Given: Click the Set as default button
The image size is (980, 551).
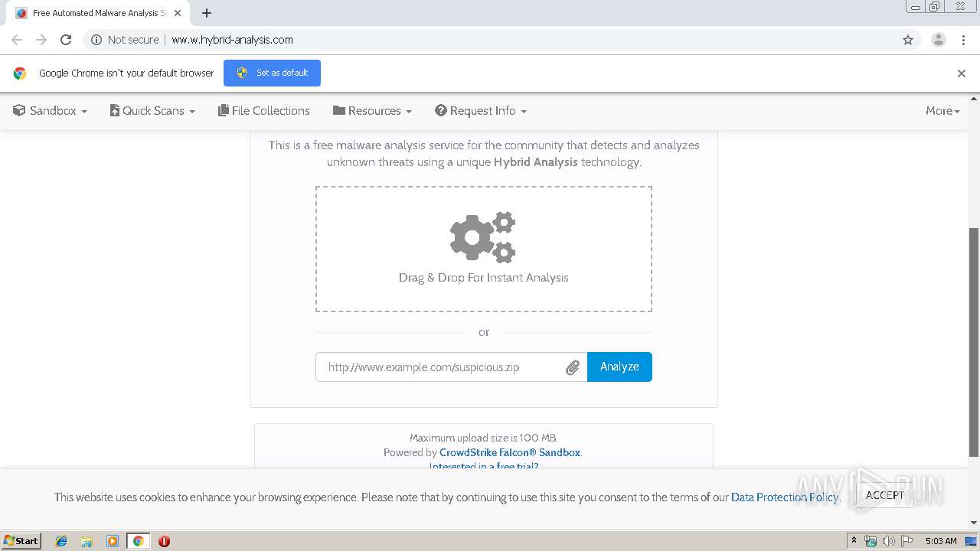Looking at the screenshot, I should coord(272,73).
